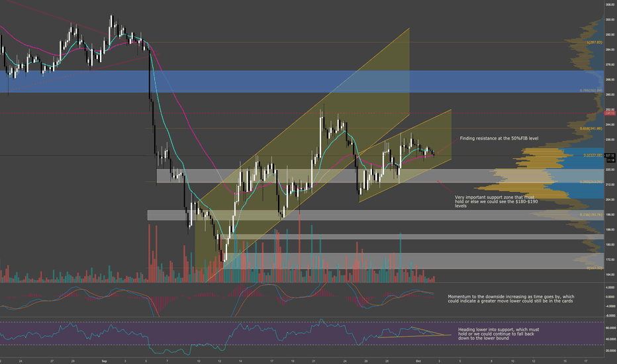Select the 'Very important support zone' annotation
This screenshot has width=617, height=364.
click(x=497, y=201)
